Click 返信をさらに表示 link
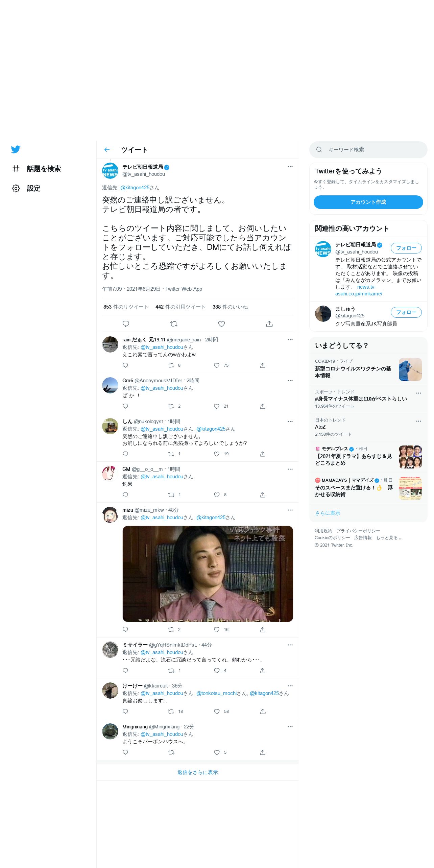This screenshot has width=434, height=868. 197,772
